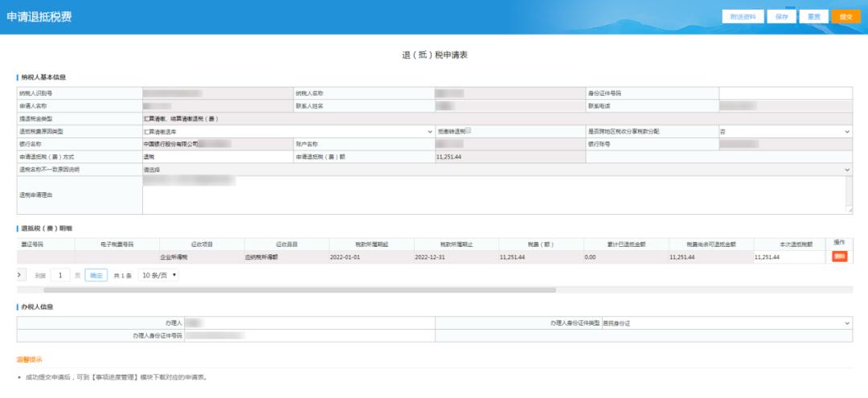The width and height of the screenshot is (868, 398).
Task: Click the 办理人身份证件号码 field
Action: (x=310, y=336)
